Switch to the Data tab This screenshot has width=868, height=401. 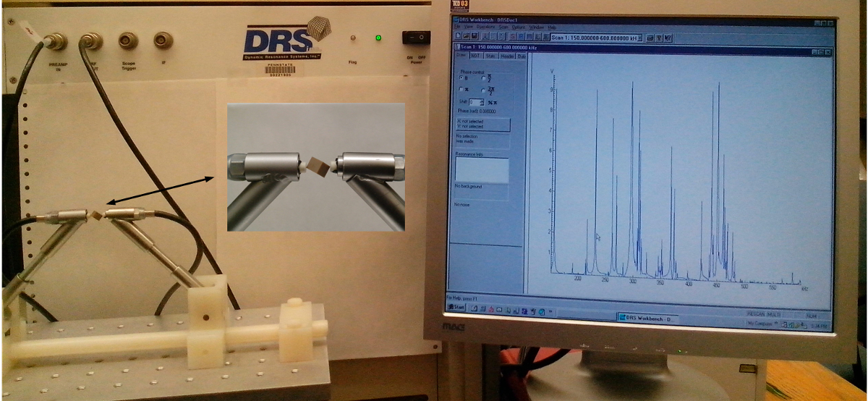(522, 56)
